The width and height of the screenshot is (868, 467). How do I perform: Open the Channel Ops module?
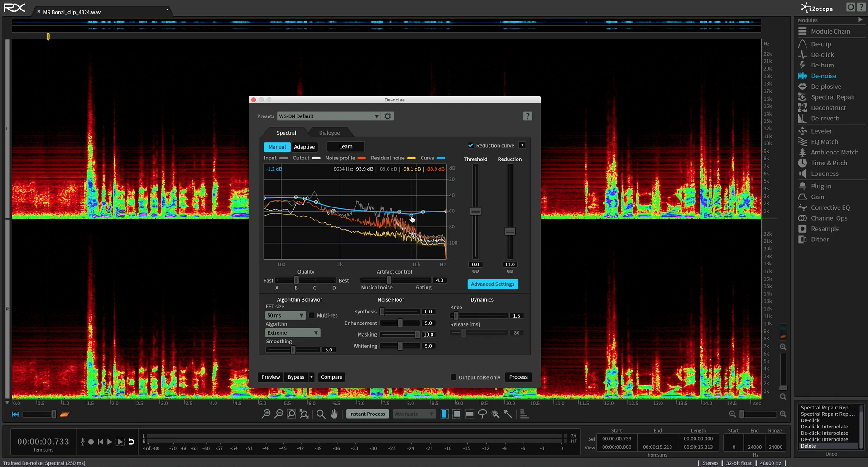(829, 218)
